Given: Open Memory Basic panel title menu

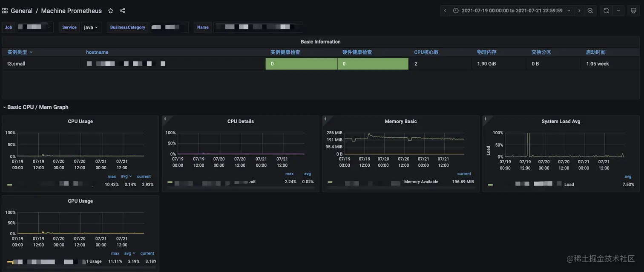Looking at the screenshot, I should pyautogui.click(x=401, y=122).
